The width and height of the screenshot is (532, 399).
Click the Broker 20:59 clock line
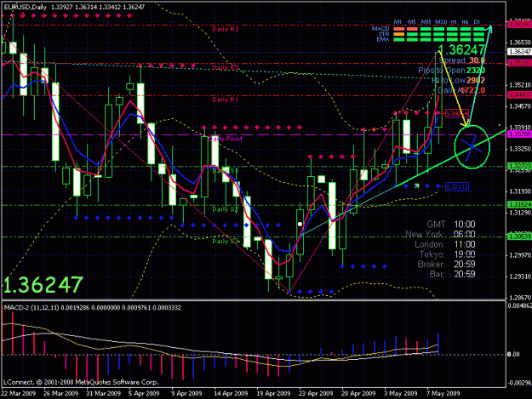pos(446,264)
